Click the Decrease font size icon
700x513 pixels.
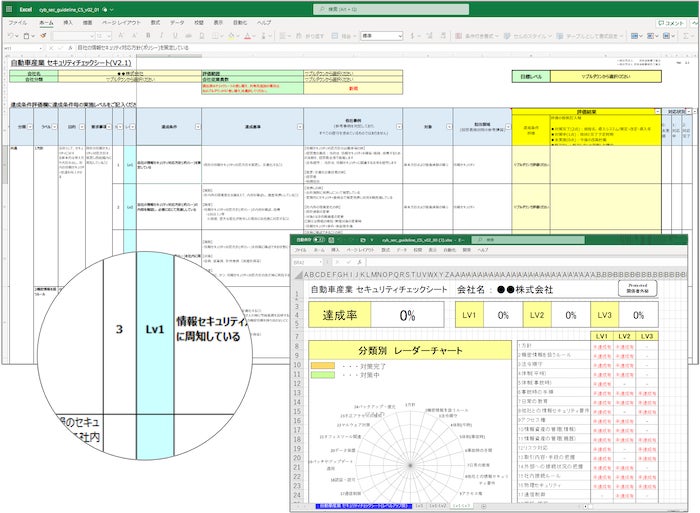(x=133, y=36)
